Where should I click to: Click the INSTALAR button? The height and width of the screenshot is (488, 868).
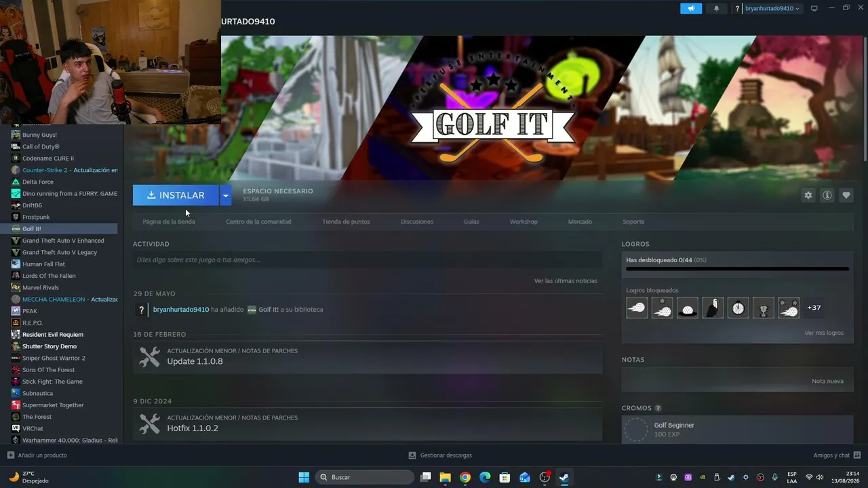[x=176, y=195]
